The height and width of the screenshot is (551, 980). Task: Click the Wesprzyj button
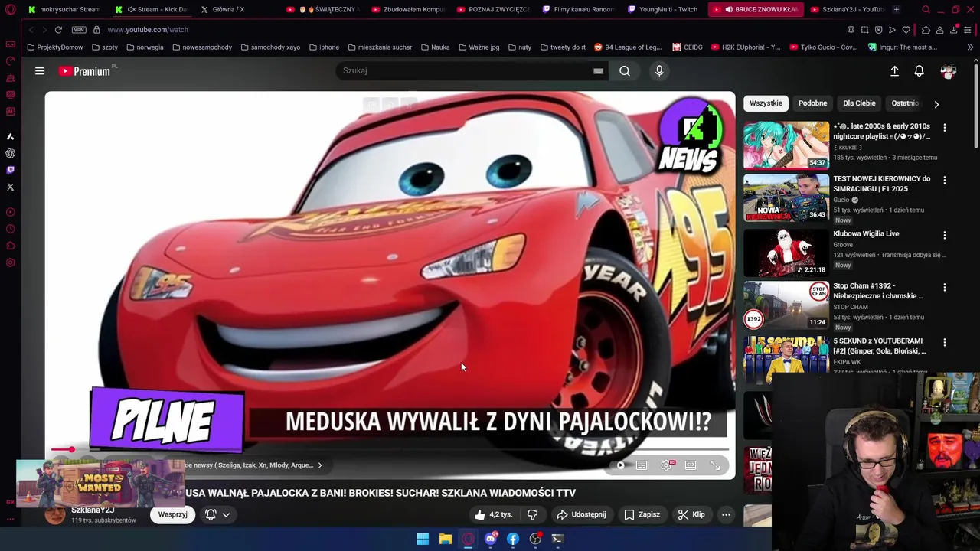point(172,515)
